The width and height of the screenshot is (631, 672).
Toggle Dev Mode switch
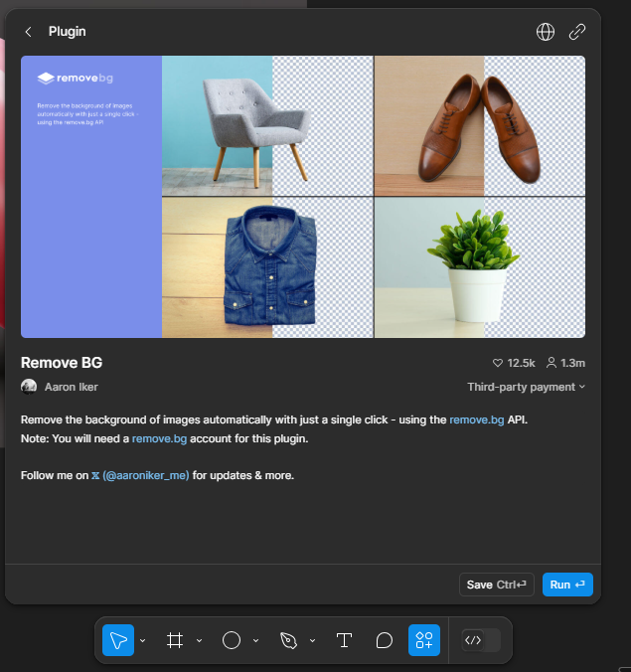click(481, 640)
